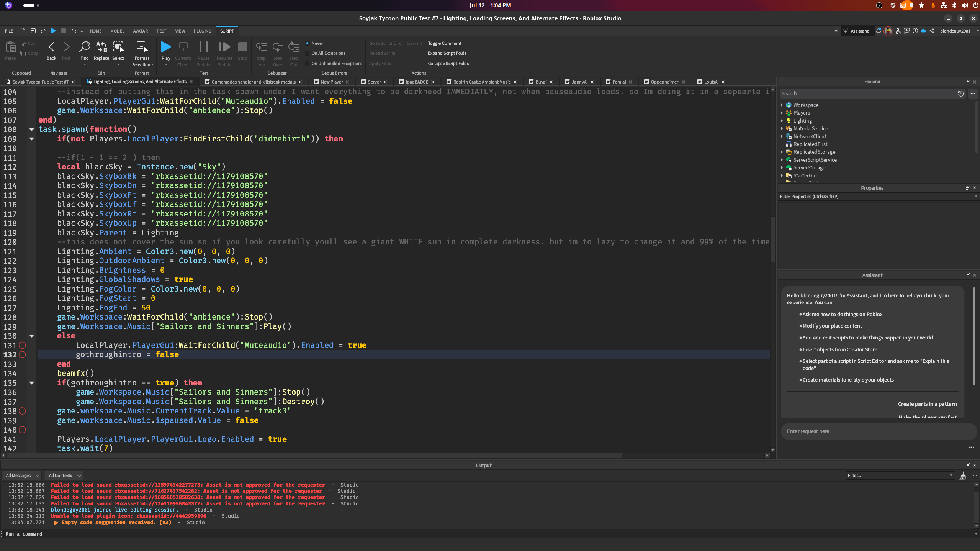The height and width of the screenshot is (551, 980).
Task: Toggle breakpoint on line 131
Action: (23, 345)
